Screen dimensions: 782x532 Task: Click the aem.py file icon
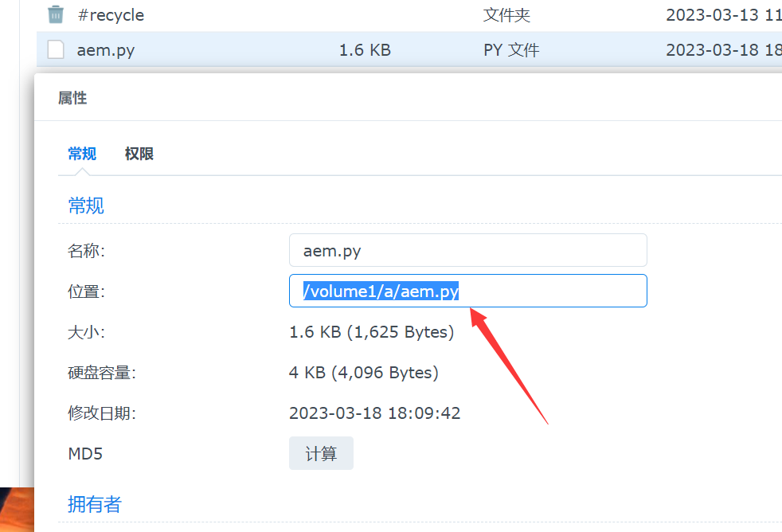[55, 50]
